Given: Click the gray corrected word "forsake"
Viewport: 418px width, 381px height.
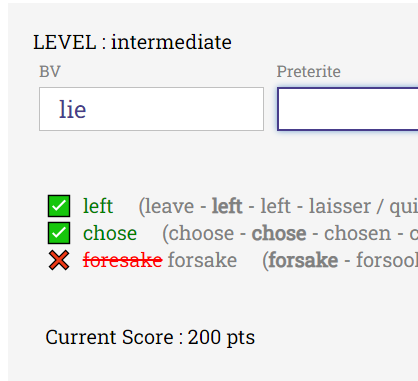Looking at the screenshot, I should pyautogui.click(x=202, y=260).
